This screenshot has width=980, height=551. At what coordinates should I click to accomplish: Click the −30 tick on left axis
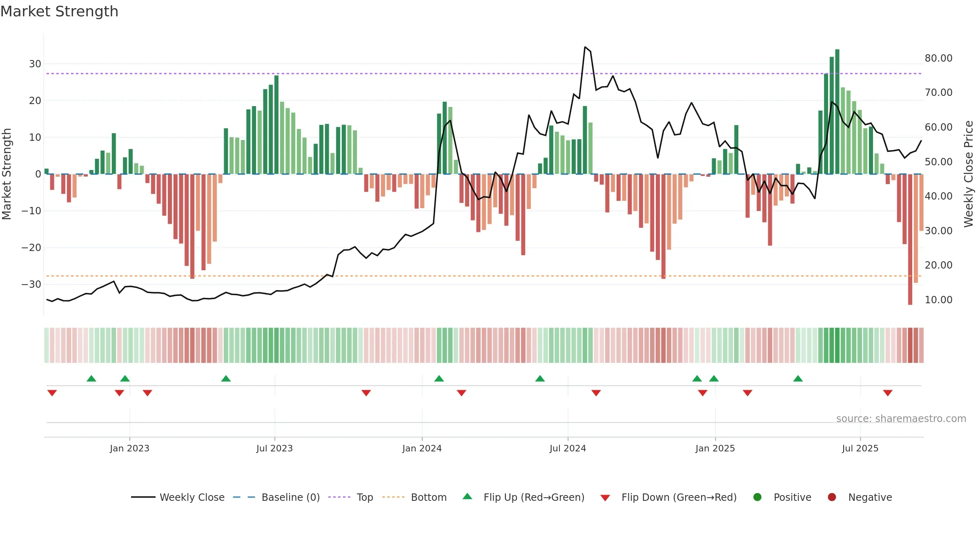pos(31,284)
